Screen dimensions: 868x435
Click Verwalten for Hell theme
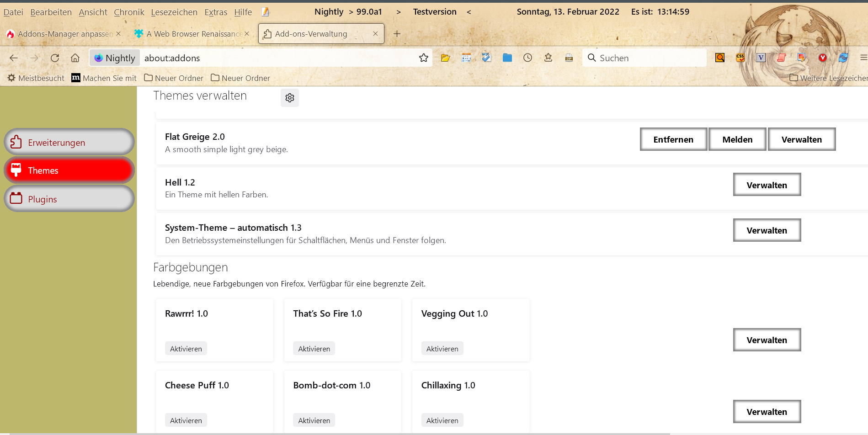coord(767,185)
